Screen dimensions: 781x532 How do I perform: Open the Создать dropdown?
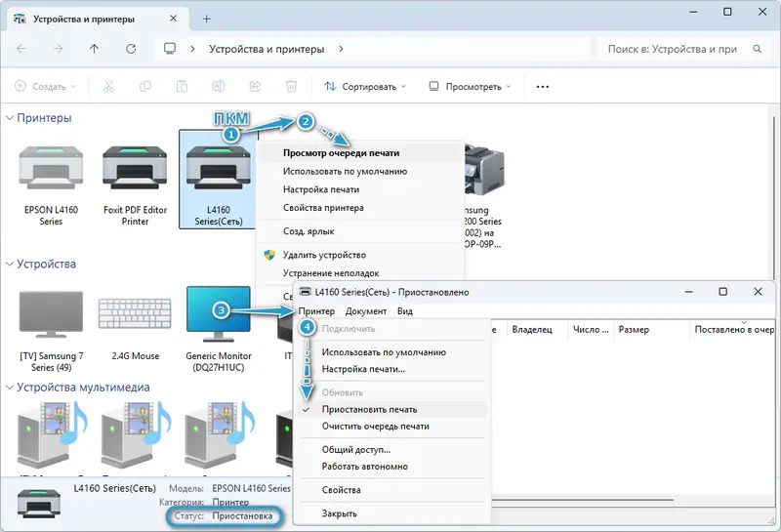tap(45, 87)
